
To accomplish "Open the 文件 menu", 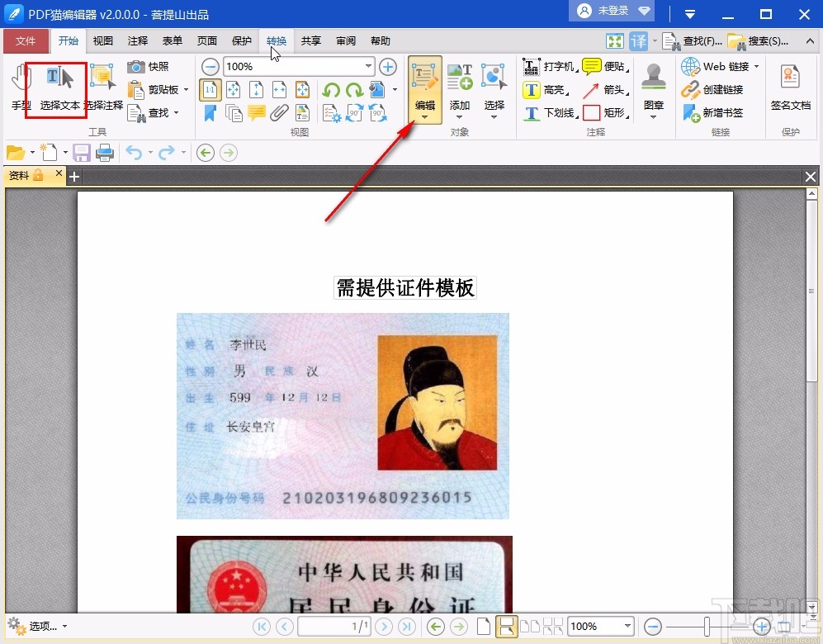I will point(26,40).
